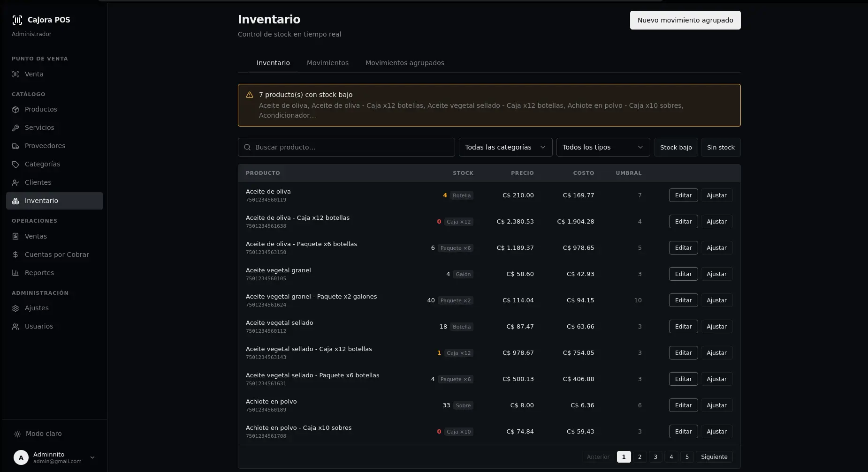Viewport: 868px width, 472px height.
Task: Focus the Buscar producto search field
Action: 346,147
